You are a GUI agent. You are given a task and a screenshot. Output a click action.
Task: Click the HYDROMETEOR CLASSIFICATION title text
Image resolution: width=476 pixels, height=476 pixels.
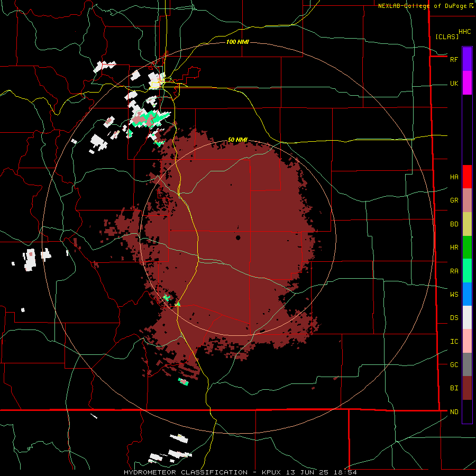coord(186,472)
